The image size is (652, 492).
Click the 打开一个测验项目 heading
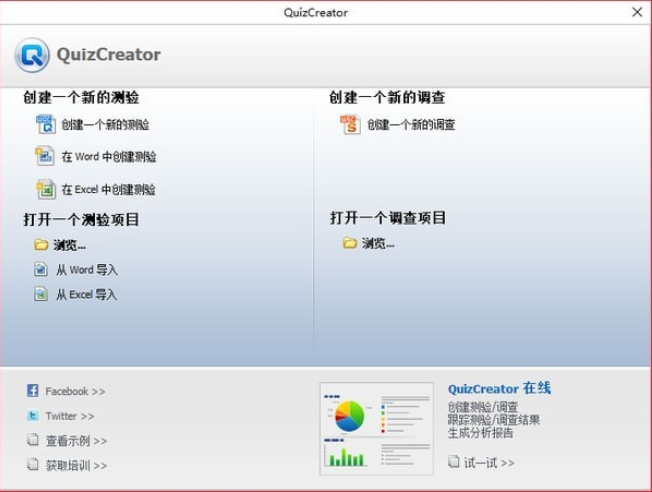point(81,219)
